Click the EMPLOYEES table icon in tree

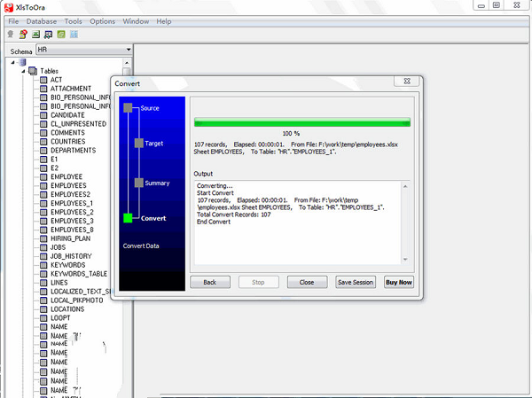coord(43,186)
